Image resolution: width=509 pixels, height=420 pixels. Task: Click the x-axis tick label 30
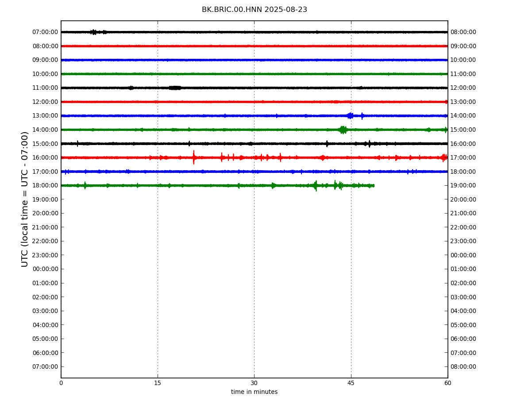[x=254, y=383]
